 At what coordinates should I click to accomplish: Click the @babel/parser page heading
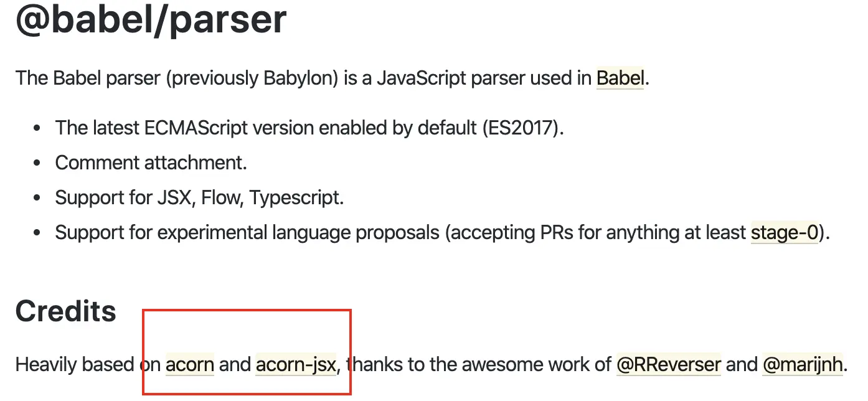(151, 19)
